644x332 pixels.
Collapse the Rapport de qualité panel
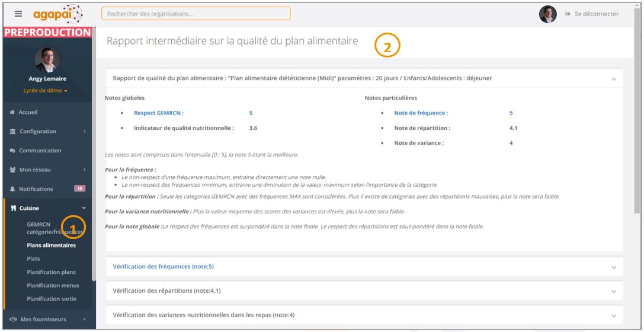tap(613, 79)
